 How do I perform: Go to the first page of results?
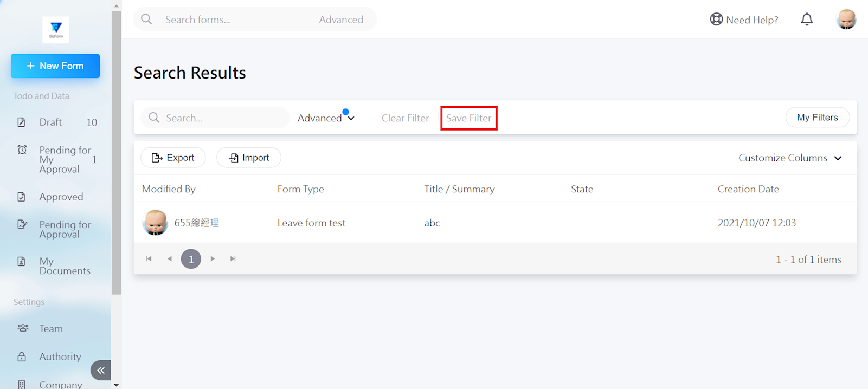click(149, 259)
